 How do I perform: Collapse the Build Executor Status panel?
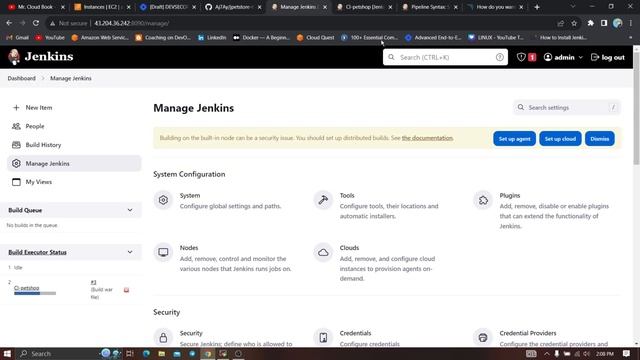130,252
